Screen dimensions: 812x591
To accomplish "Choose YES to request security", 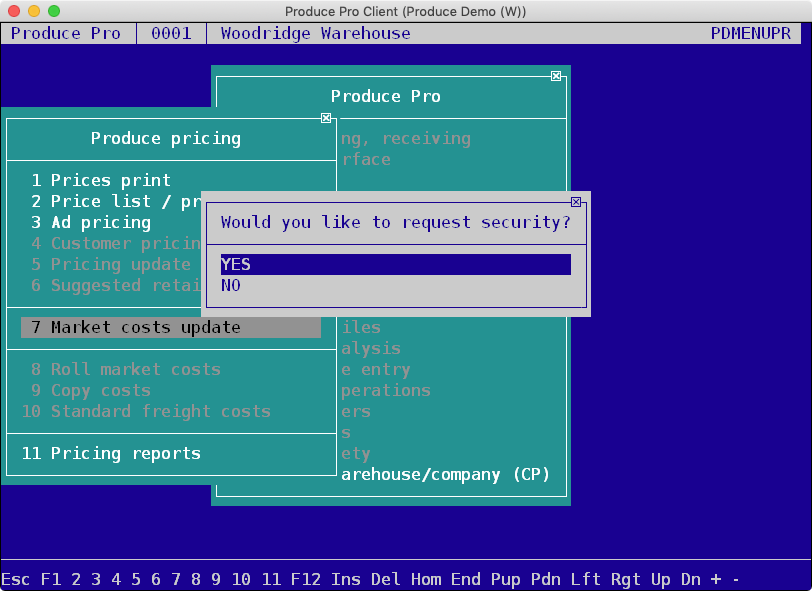I will 396,264.
